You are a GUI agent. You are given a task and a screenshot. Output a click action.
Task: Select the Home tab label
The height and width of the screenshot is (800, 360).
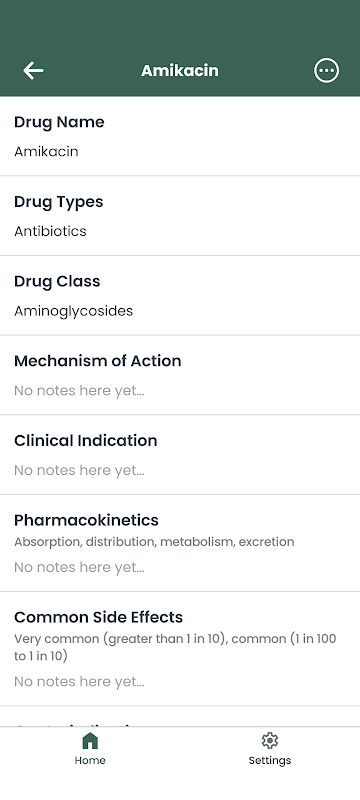coord(90,760)
